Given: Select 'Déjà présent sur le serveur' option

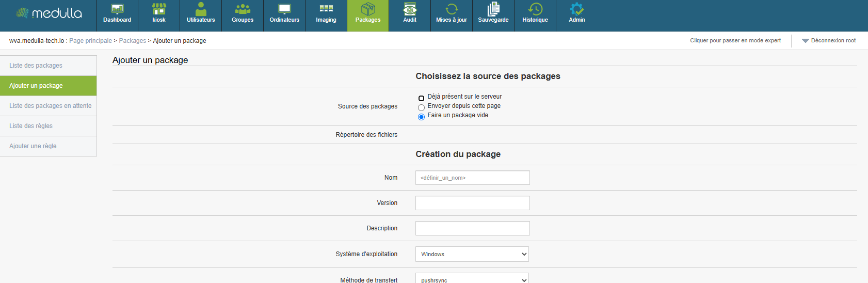Looking at the screenshot, I should (421, 98).
